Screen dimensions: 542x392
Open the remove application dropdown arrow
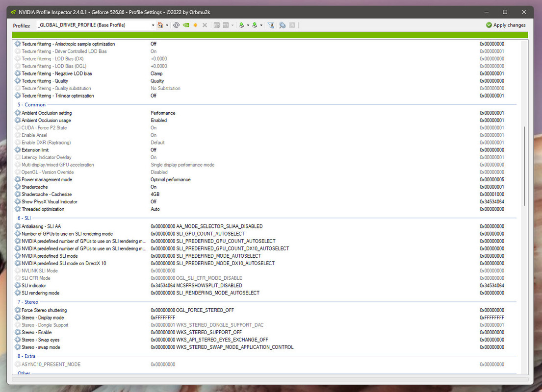[232, 25]
